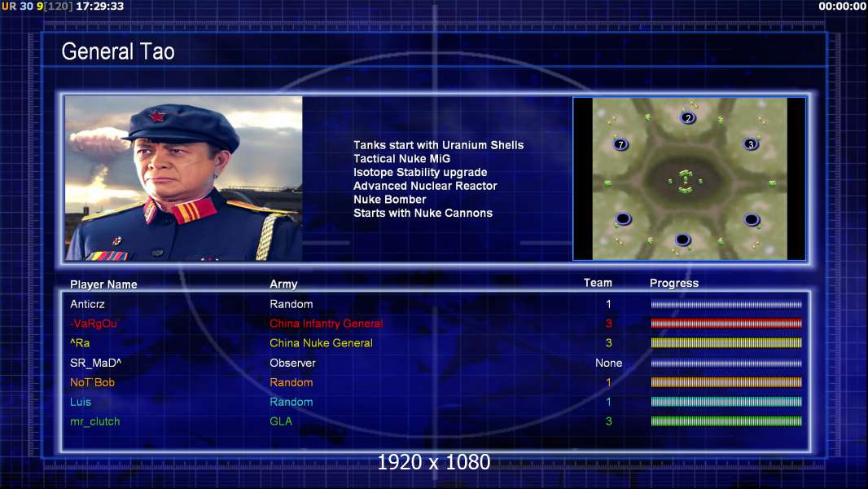
Task: Click SR_MaD^'s observer loading progress bar
Action: tap(726, 363)
